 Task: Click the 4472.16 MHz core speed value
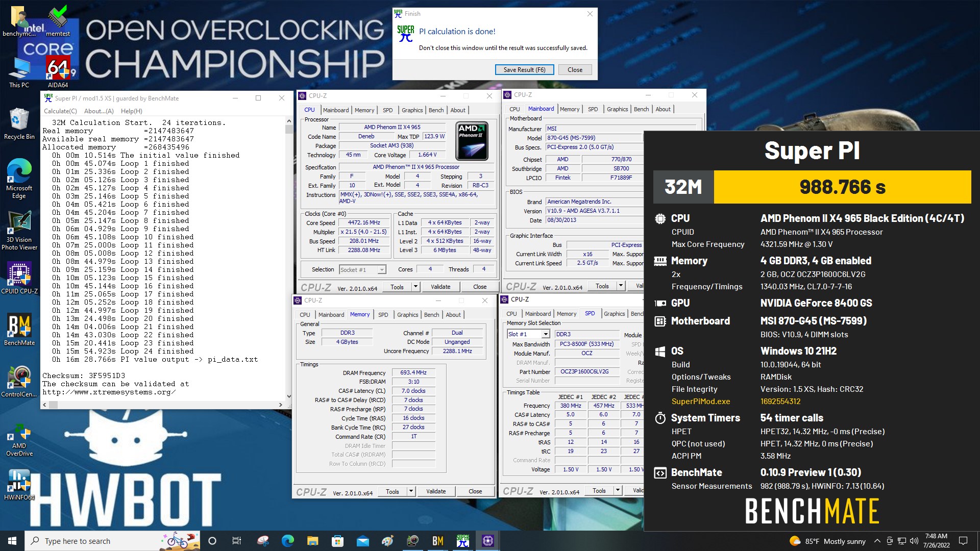[364, 222]
